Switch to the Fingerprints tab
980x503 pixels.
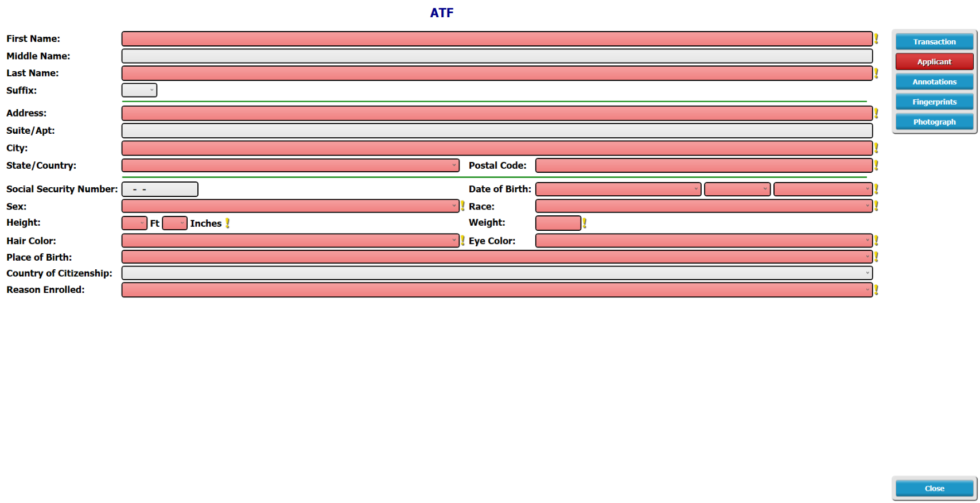pyautogui.click(x=934, y=102)
